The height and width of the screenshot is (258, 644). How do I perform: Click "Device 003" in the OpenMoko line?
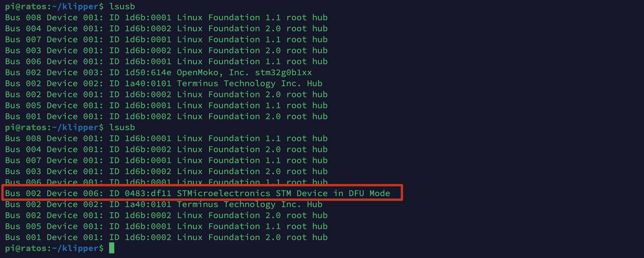[x=75, y=72]
